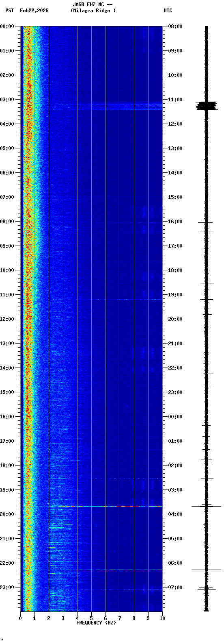Select the 16:00 label on the PST axis
The height and width of the screenshot is (644, 224).
[7, 417]
